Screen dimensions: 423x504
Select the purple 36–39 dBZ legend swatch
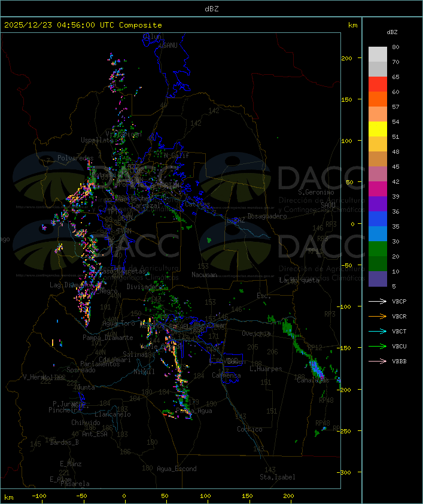coord(378,204)
